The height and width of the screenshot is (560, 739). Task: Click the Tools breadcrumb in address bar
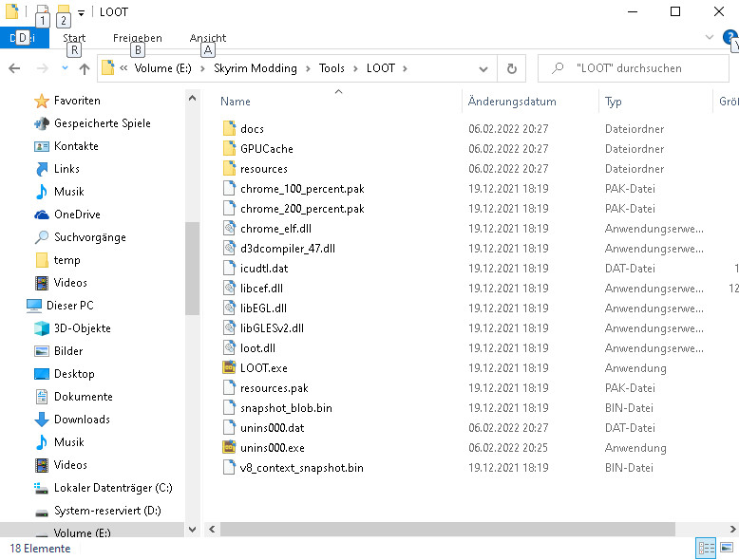[x=332, y=68]
